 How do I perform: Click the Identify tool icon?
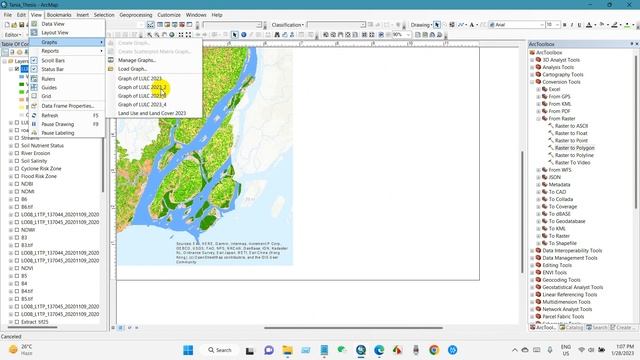pyautogui.click(x=244, y=35)
